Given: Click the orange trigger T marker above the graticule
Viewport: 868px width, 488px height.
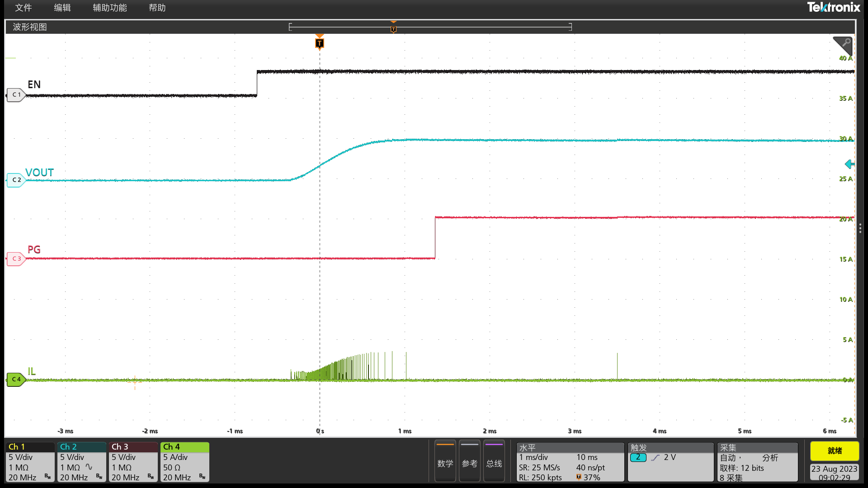Looking at the screenshot, I should coord(320,43).
